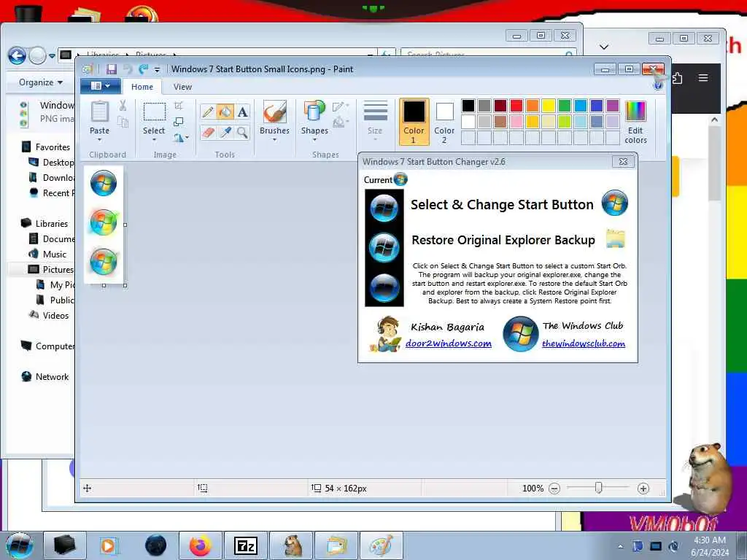Screen dimensions: 747x560
Task: Open Firefox from the taskbar
Action: (x=200, y=545)
